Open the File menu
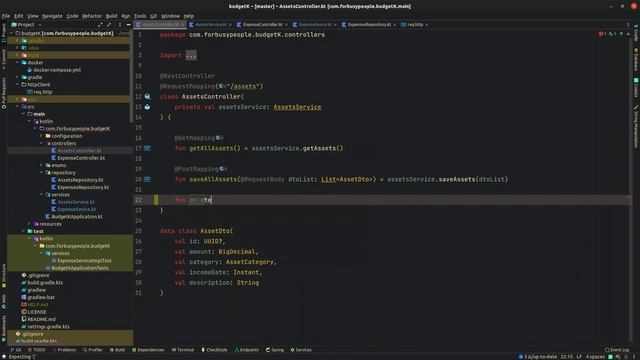This screenshot has height=360, width=640. tap(6, 16)
